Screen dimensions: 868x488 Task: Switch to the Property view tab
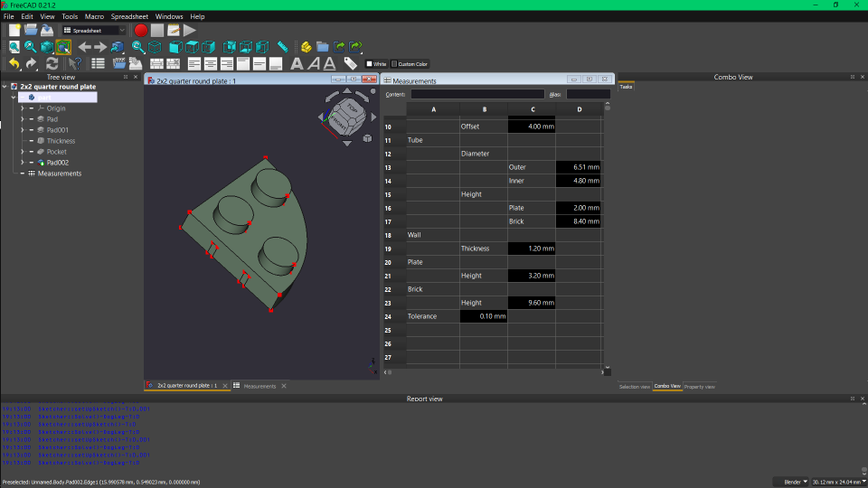tap(699, 387)
